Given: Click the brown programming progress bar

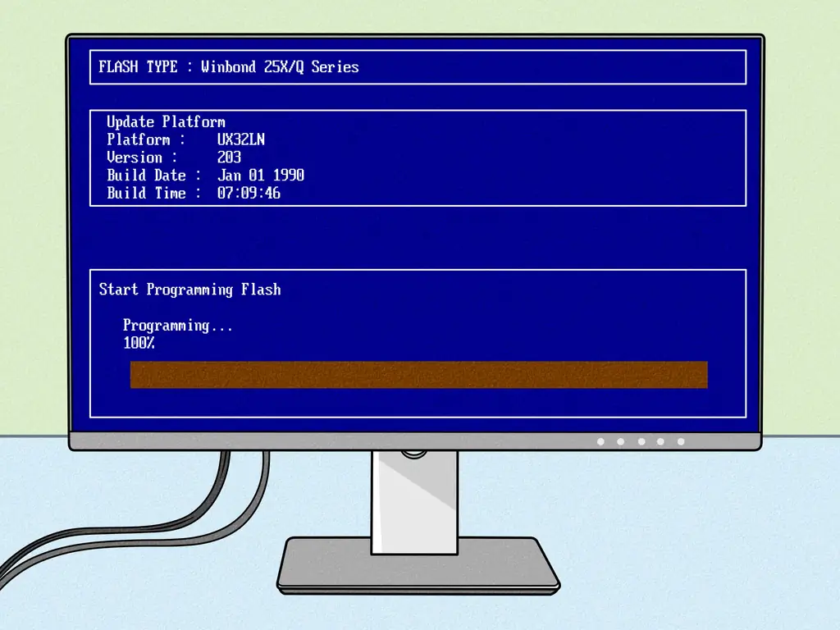Looking at the screenshot, I should (x=418, y=374).
